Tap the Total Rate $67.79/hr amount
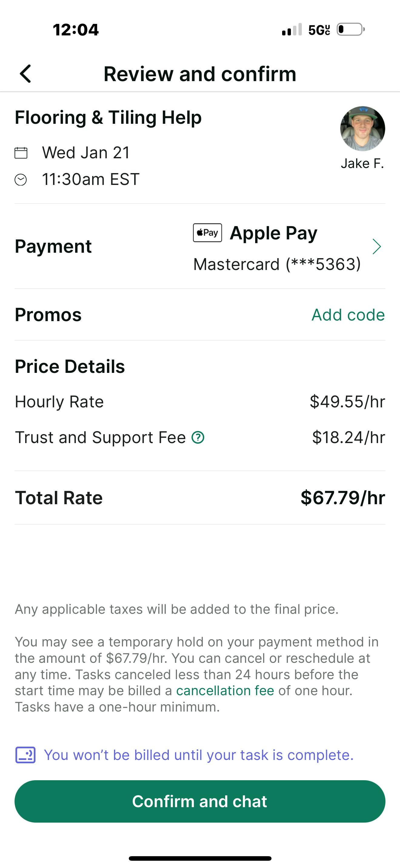400x868 pixels. point(343,498)
